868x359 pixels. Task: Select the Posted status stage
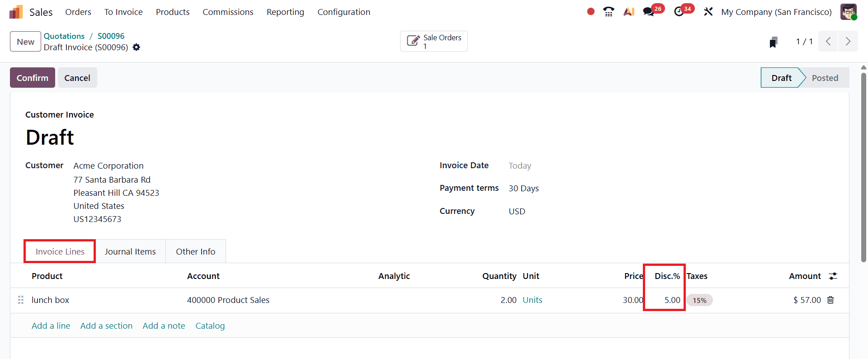coord(825,78)
